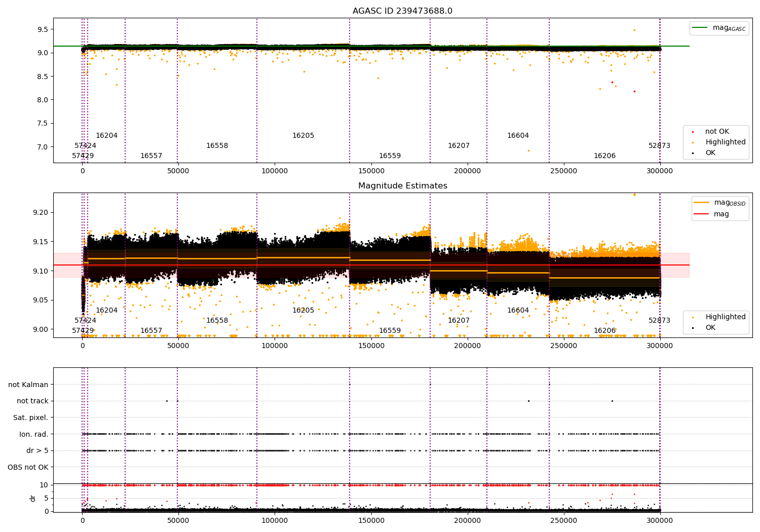Click 'Highlighted' in the AGASC plot legend
This screenshot has width=760, height=532.
(x=725, y=142)
